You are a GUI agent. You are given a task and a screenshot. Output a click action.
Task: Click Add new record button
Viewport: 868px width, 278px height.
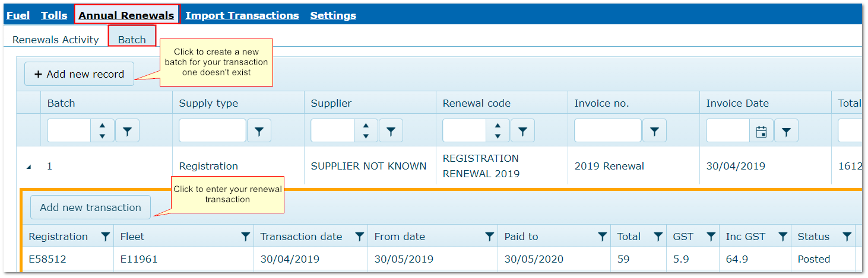(79, 74)
